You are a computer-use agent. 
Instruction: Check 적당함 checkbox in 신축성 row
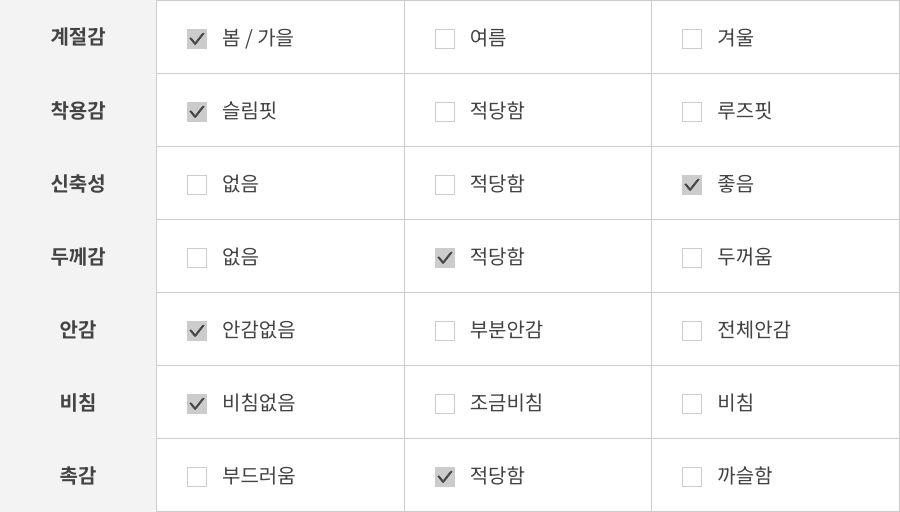(445, 185)
